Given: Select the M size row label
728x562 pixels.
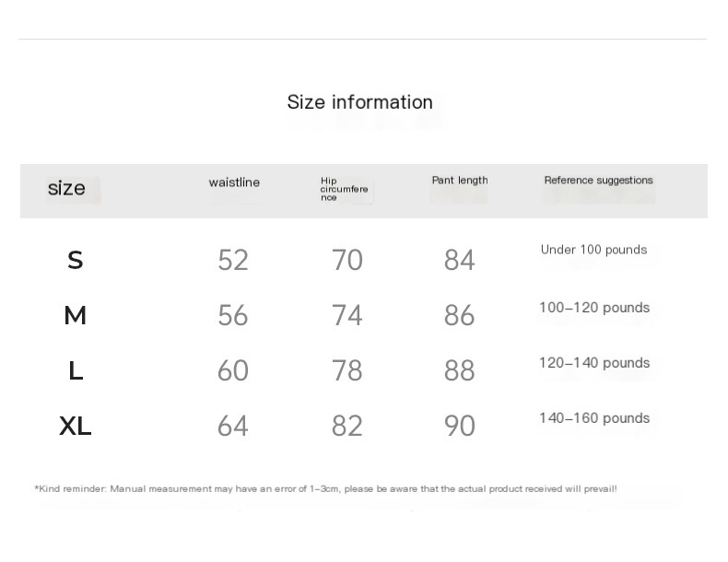Looking at the screenshot, I should [76, 316].
